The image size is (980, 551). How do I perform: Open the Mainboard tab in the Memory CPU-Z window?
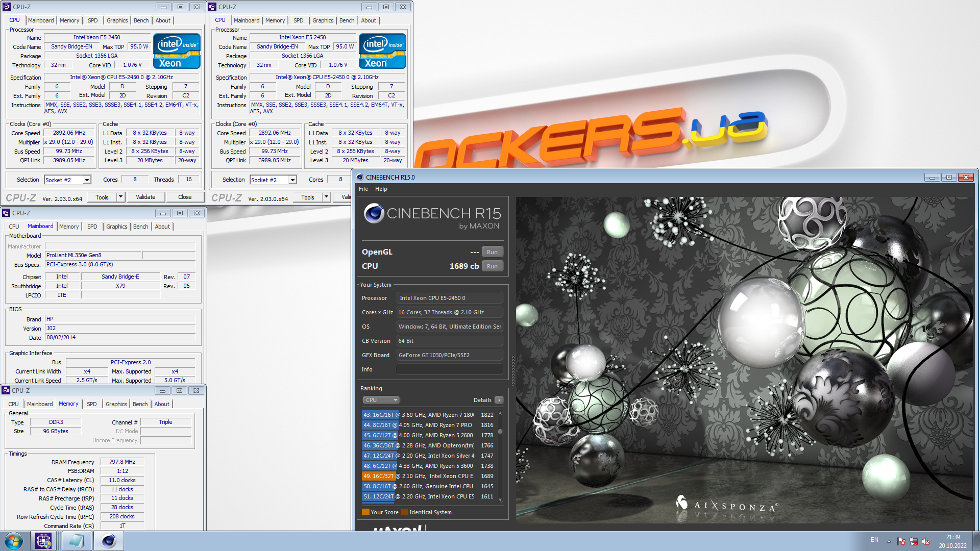coord(40,404)
